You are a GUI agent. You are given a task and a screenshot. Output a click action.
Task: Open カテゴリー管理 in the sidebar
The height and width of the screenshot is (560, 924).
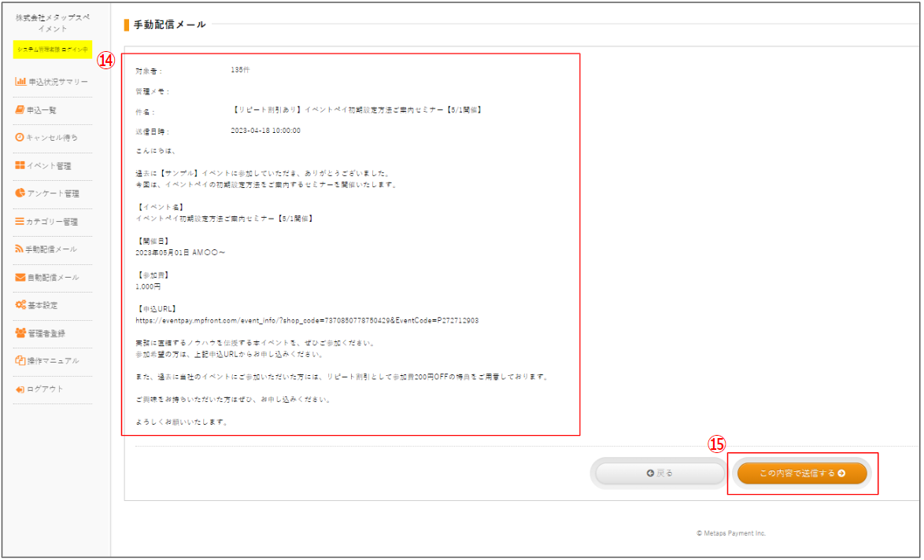click(52, 222)
